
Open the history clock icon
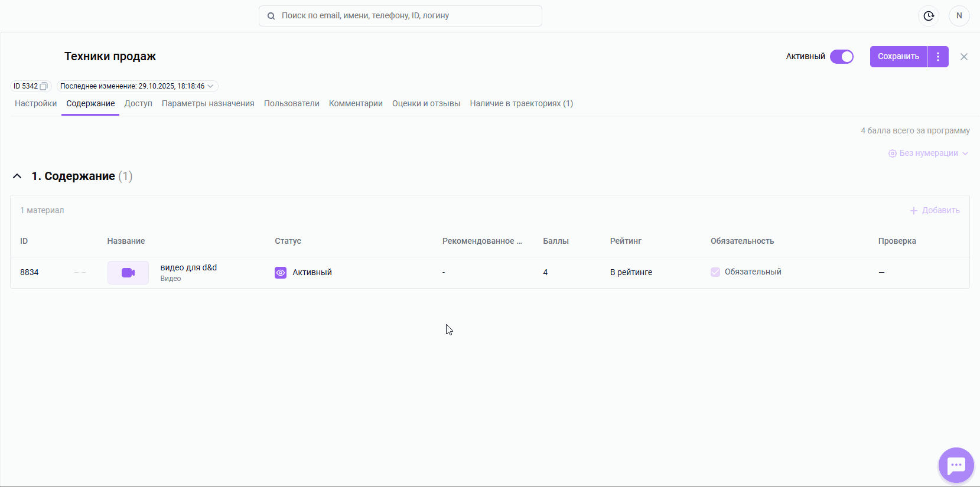click(x=929, y=16)
